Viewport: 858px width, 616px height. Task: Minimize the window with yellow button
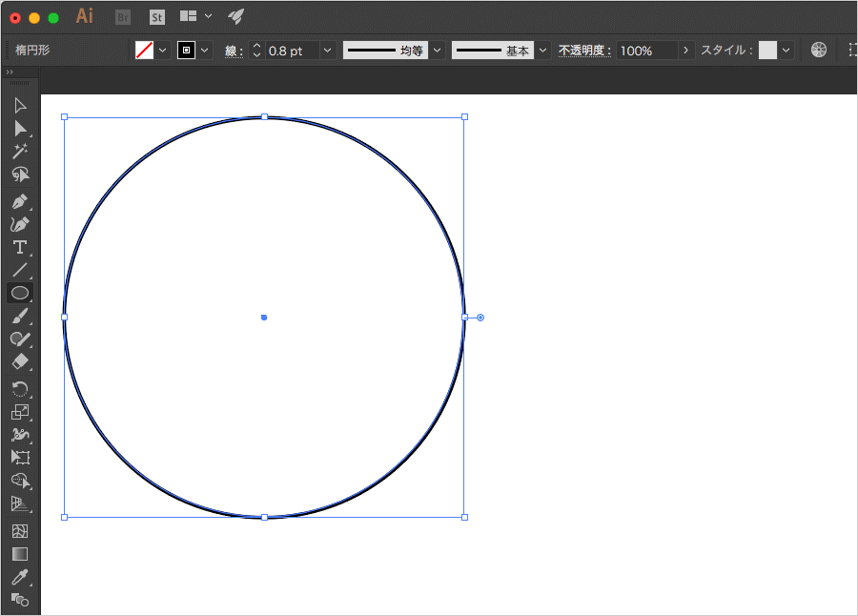(34, 18)
